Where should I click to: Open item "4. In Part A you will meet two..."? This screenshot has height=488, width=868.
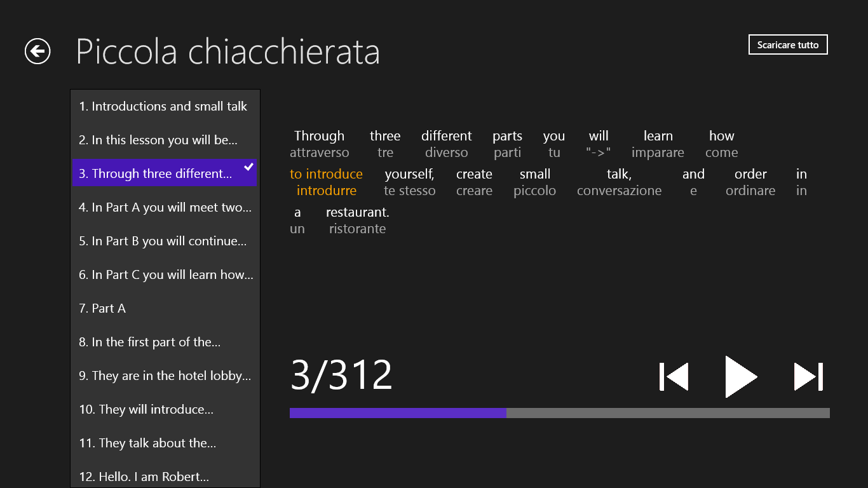(165, 207)
